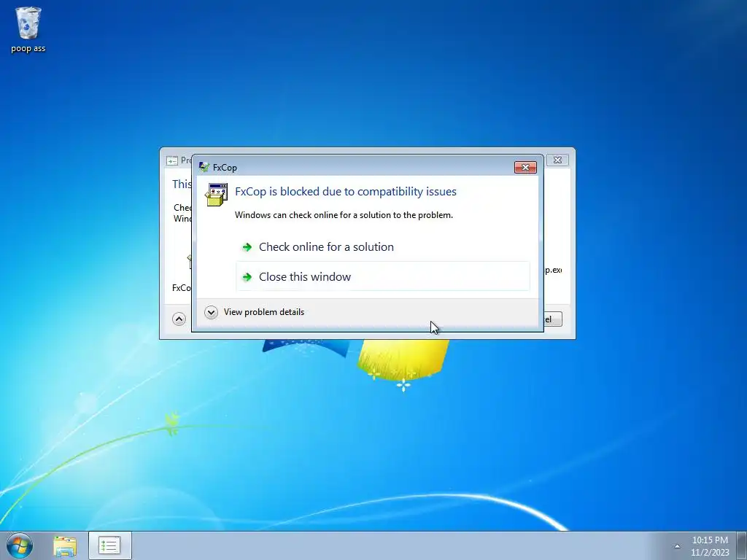Click the program compatibility box icon
This screenshot has width=747, height=560.
click(216, 195)
